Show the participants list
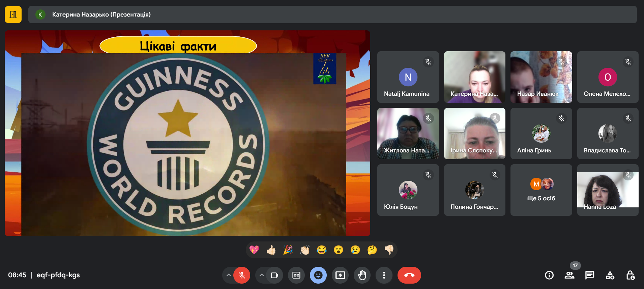644x289 pixels. [569, 275]
